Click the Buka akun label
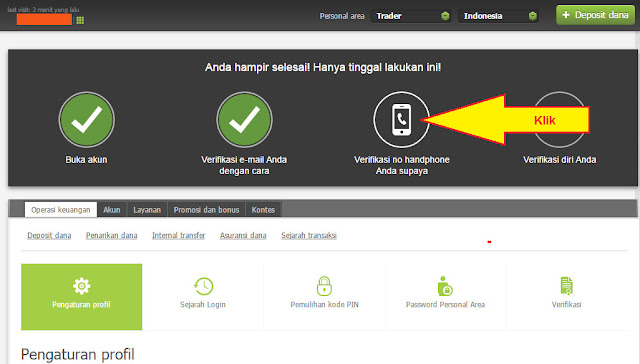 coord(87,160)
